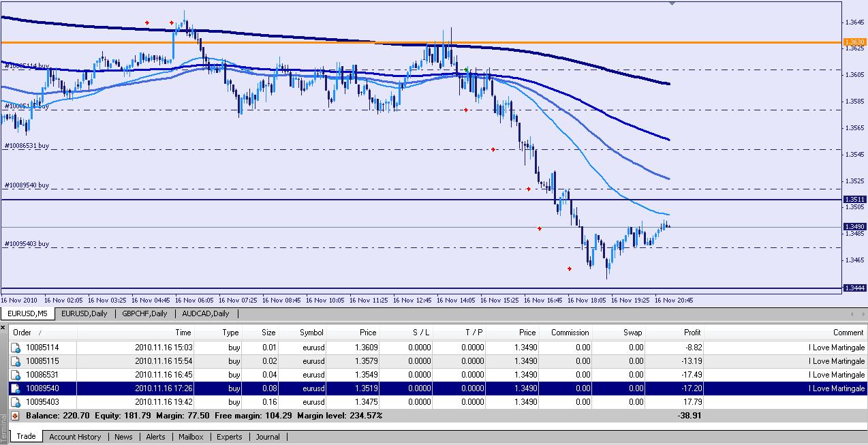
Task: Click the order icon for ticket 10085115
Action: tap(15, 361)
